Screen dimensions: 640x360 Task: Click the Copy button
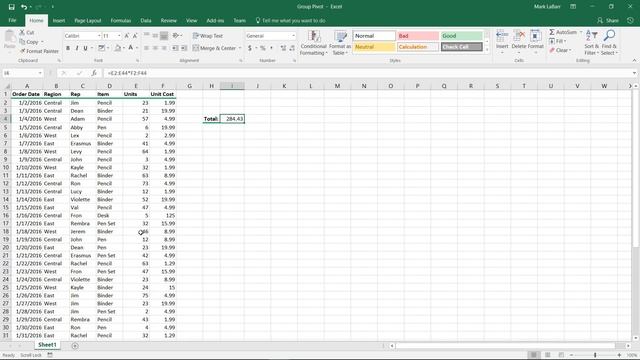click(29, 42)
